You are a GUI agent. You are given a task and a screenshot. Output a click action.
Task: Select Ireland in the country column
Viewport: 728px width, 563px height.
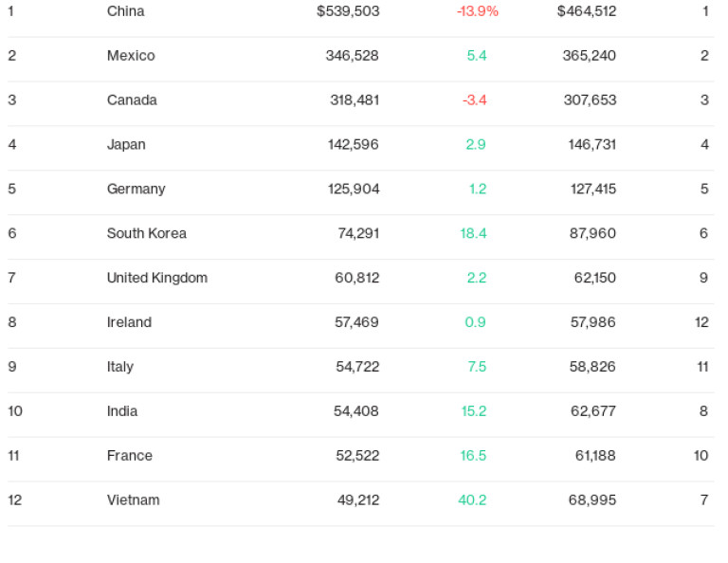(129, 323)
